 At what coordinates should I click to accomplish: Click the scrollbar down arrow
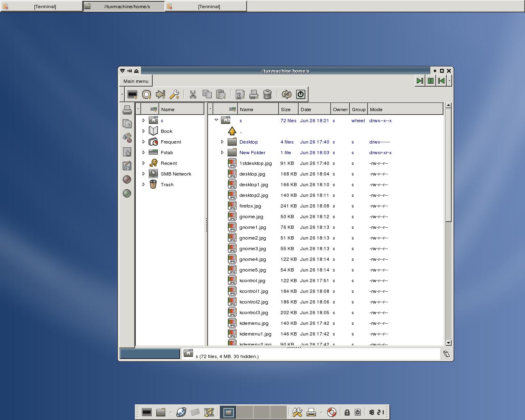tap(448, 342)
